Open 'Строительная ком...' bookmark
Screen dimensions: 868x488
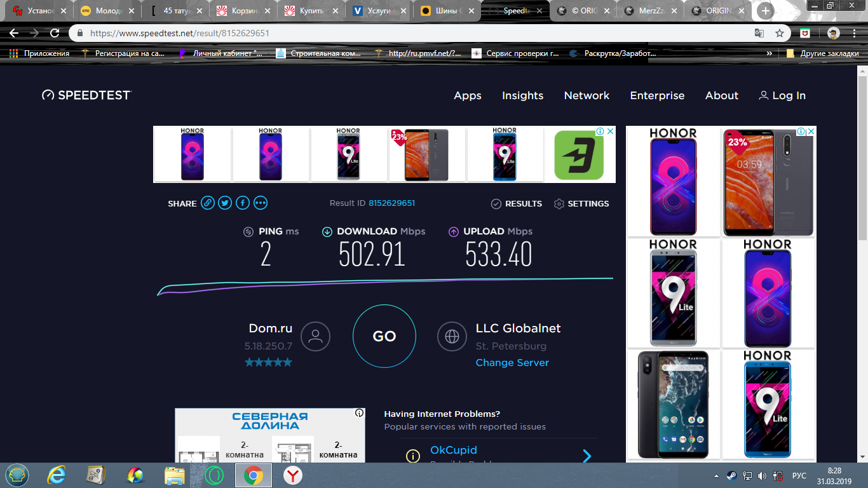point(319,53)
